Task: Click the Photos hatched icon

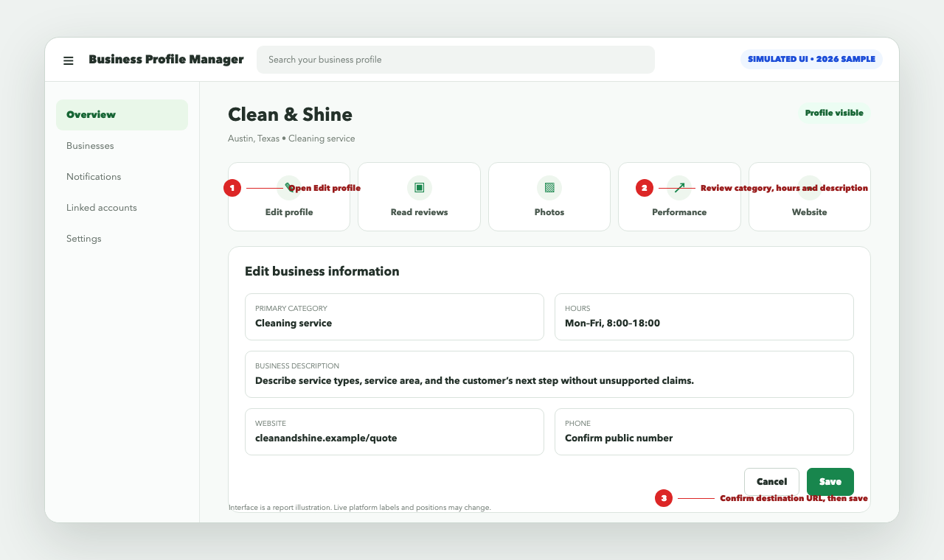Action: (549, 188)
